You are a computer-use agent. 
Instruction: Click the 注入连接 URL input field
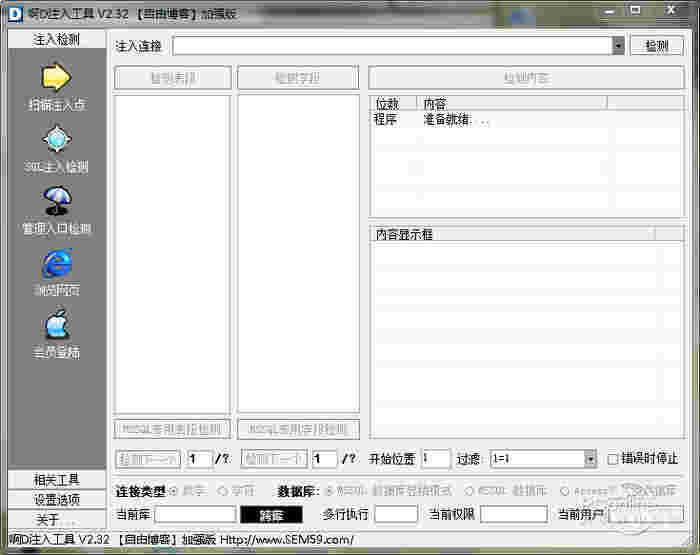tap(392, 46)
